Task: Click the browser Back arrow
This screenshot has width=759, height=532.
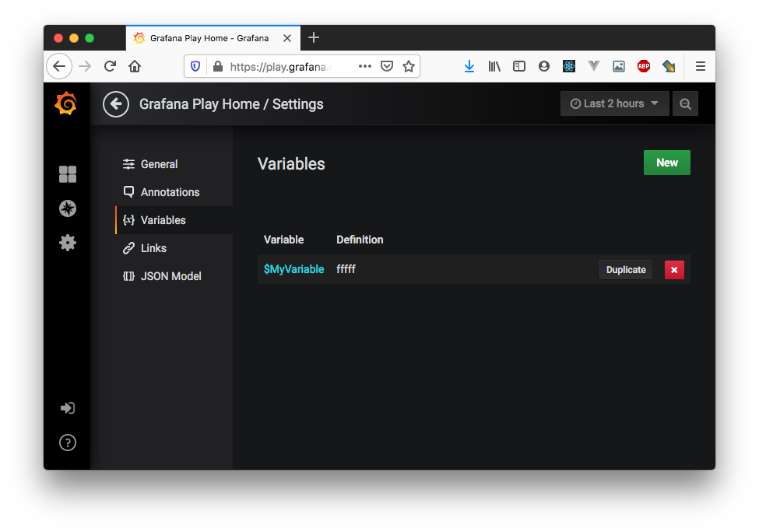Action: click(x=59, y=66)
